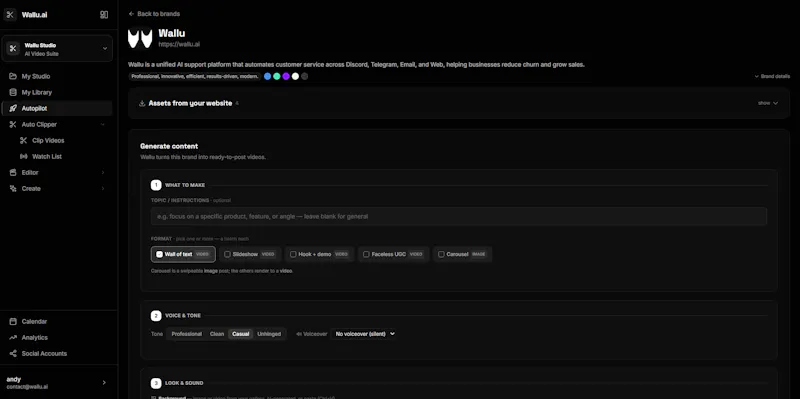Click the teal brand color swatch
The width and height of the screenshot is (800, 399).
point(277,77)
